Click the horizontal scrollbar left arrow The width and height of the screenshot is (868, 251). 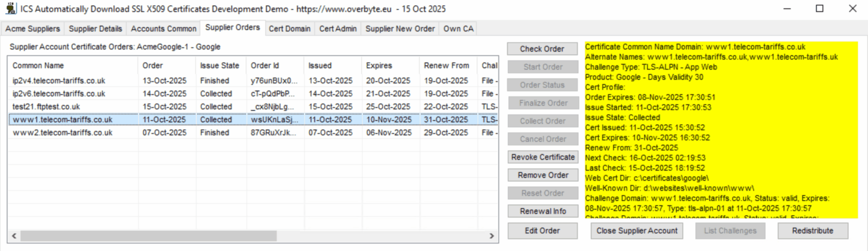[x=14, y=236]
